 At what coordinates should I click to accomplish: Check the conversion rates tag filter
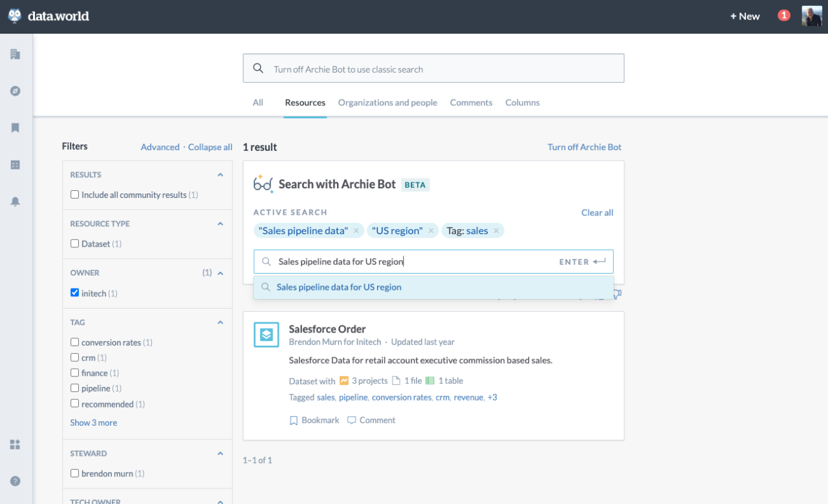tap(75, 342)
